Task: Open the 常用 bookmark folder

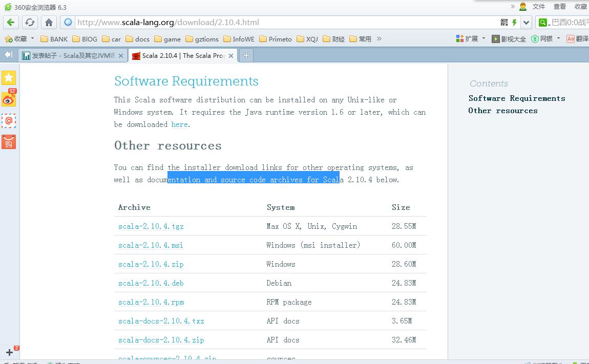Action: click(x=360, y=39)
